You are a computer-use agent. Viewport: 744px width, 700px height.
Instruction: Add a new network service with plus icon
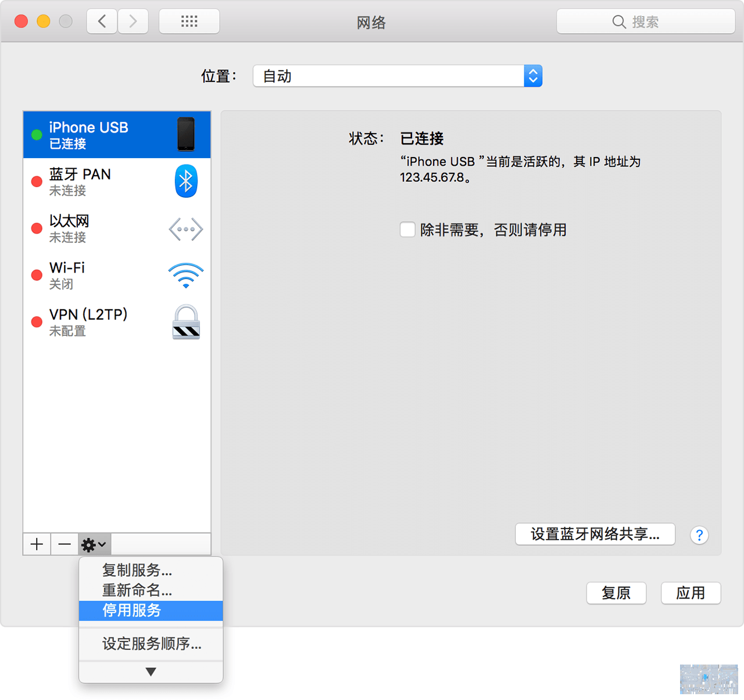coord(37,544)
